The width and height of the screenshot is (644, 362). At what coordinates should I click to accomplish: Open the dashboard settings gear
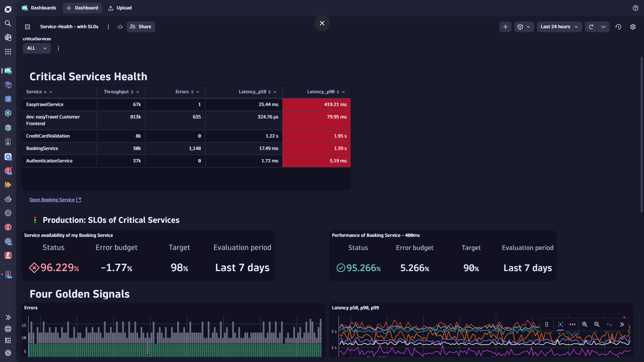coord(633,27)
